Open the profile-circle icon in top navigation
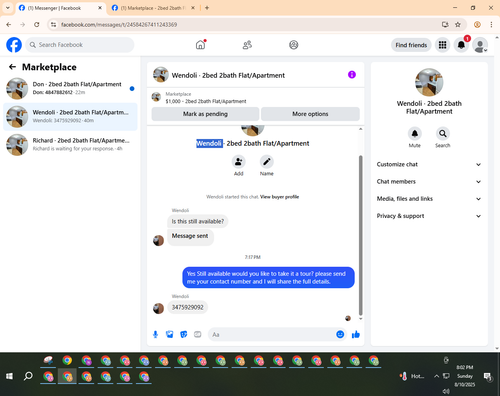The height and width of the screenshot is (396, 500). coord(294,45)
